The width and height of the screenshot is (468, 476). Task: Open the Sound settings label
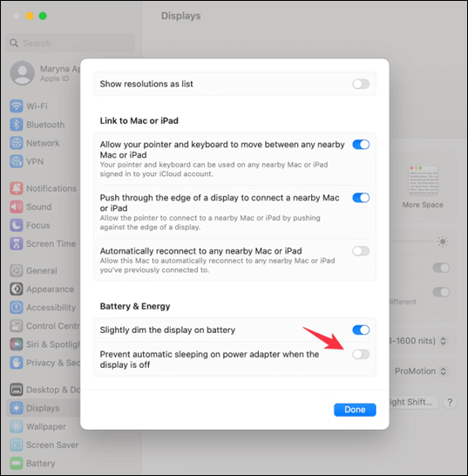pos(39,207)
